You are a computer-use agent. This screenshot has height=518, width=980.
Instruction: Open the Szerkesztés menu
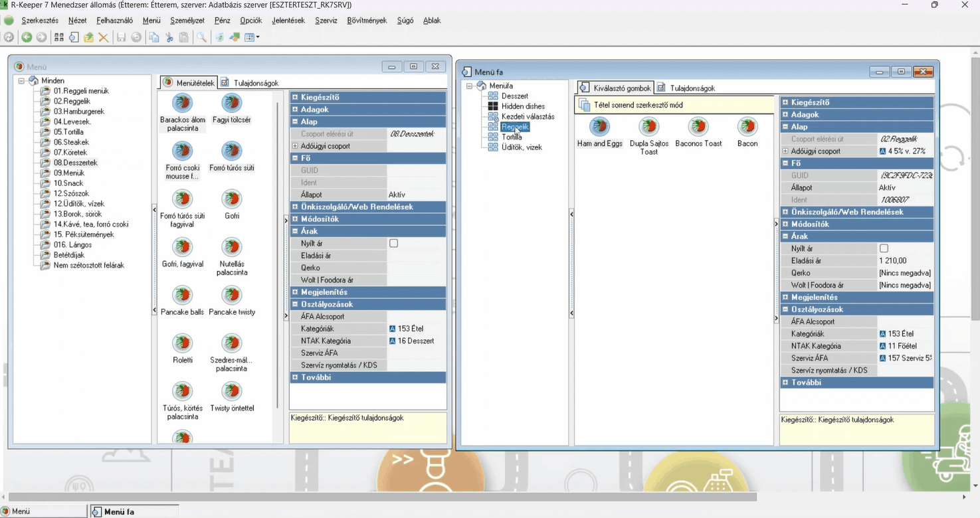(x=40, y=21)
